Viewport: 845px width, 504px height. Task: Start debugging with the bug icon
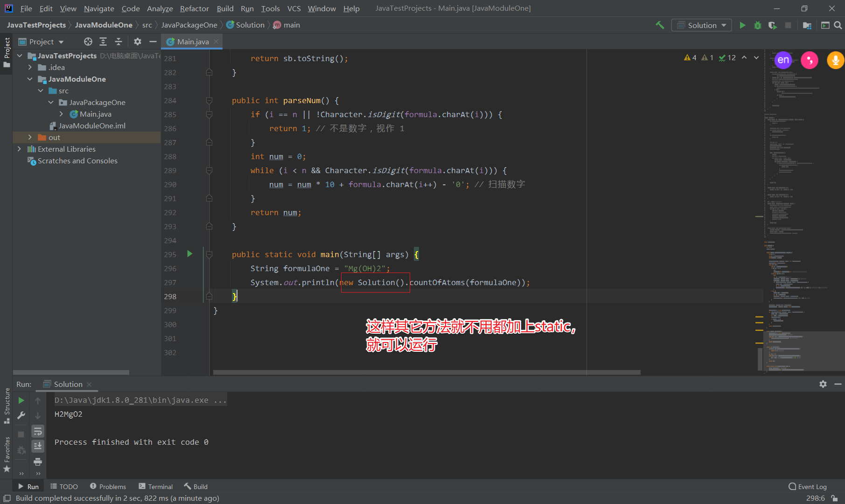point(758,25)
